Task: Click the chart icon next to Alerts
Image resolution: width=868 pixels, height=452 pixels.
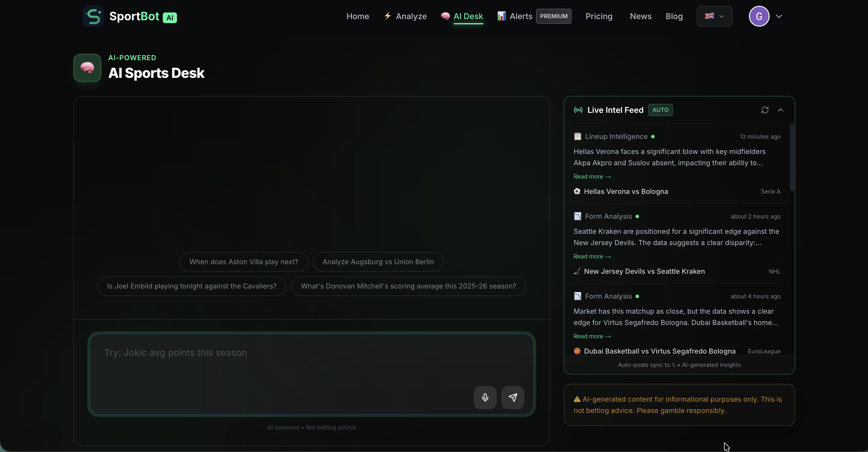Action: click(x=501, y=16)
